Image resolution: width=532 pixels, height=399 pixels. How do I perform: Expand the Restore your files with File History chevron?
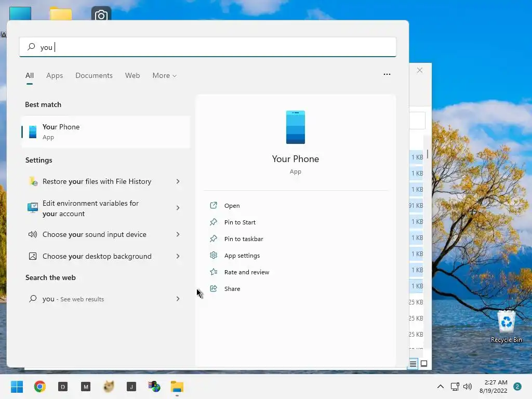[178, 181]
